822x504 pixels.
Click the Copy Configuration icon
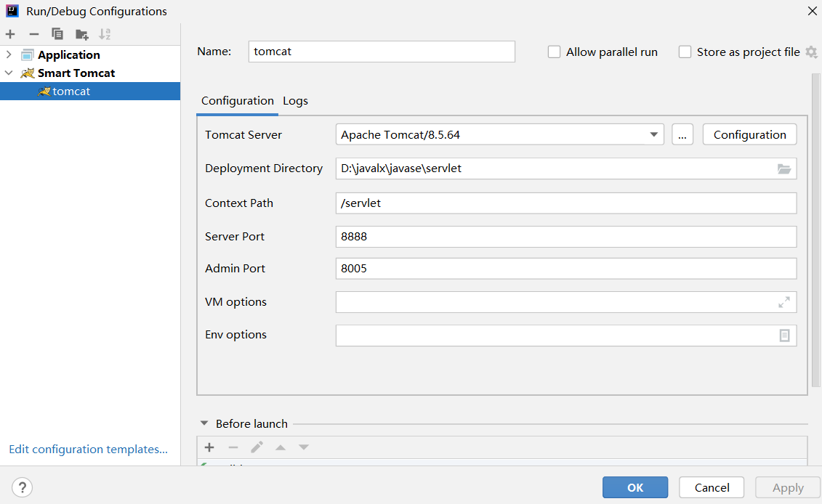[x=57, y=34]
